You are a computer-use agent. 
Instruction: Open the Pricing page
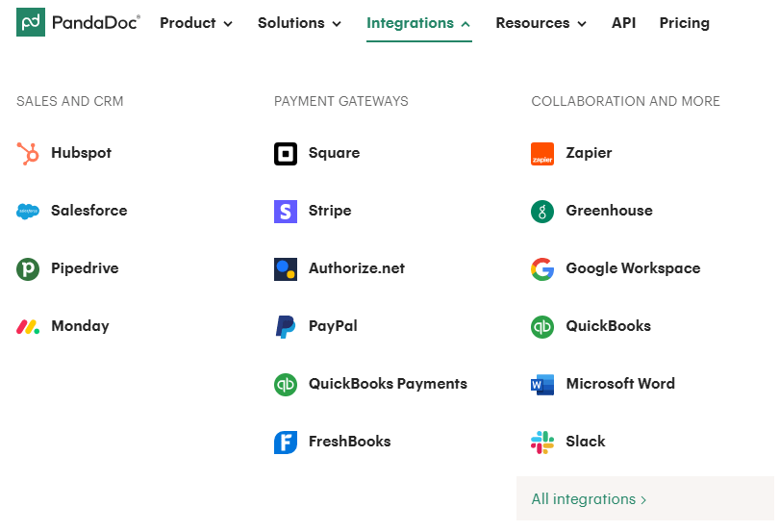tap(684, 23)
